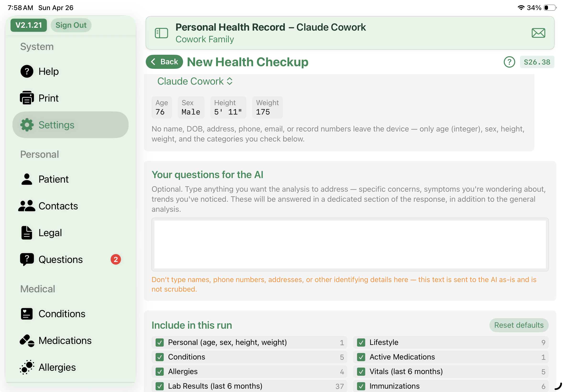Click the Height 5' 11" field

(x=228, y=107)
